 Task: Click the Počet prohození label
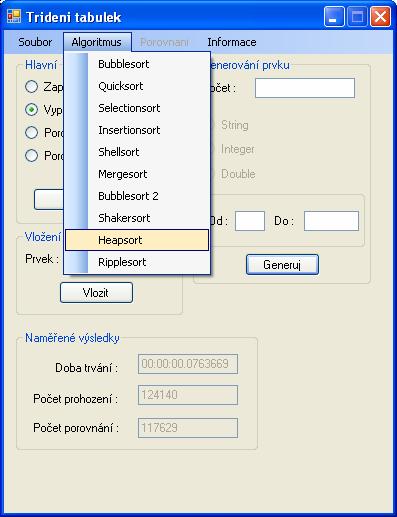click(x=76, y=399)
